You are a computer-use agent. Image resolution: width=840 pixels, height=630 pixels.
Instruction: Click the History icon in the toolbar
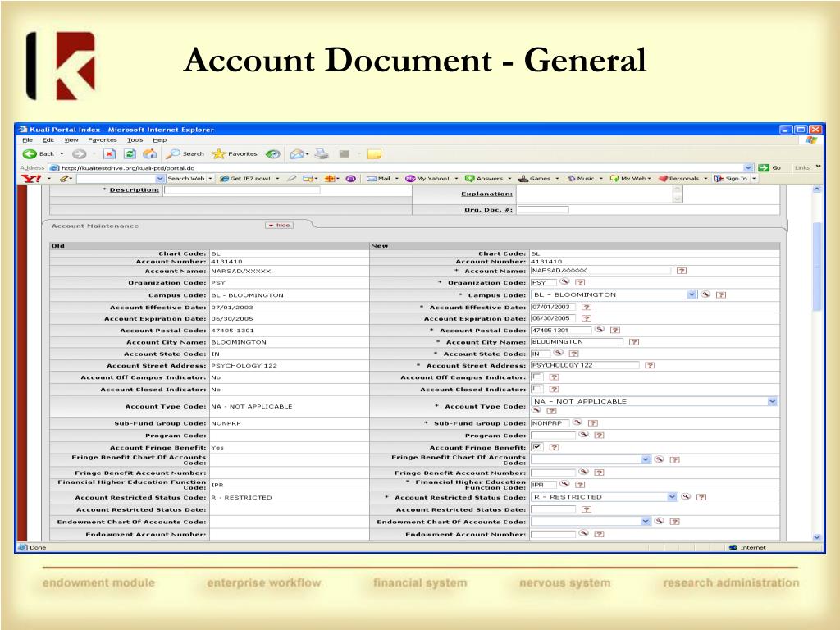point(273,153)
